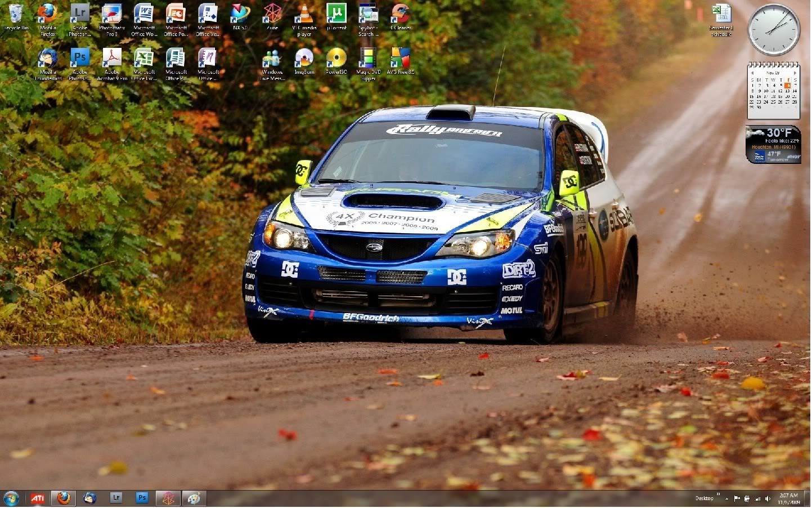Open the NX 5.0 desktop shortcut
The height and width of the screenshot is (508, 812).
pos(240,17)
